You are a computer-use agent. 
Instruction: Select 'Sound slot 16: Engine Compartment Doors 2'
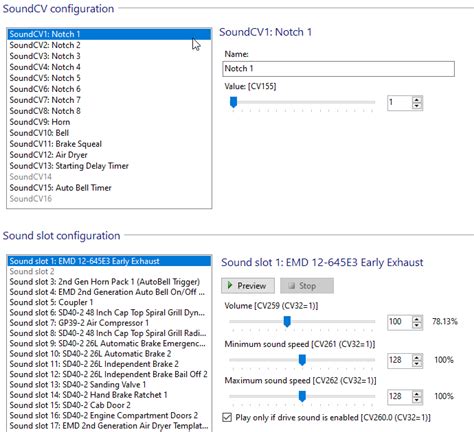tap(109, 416)
